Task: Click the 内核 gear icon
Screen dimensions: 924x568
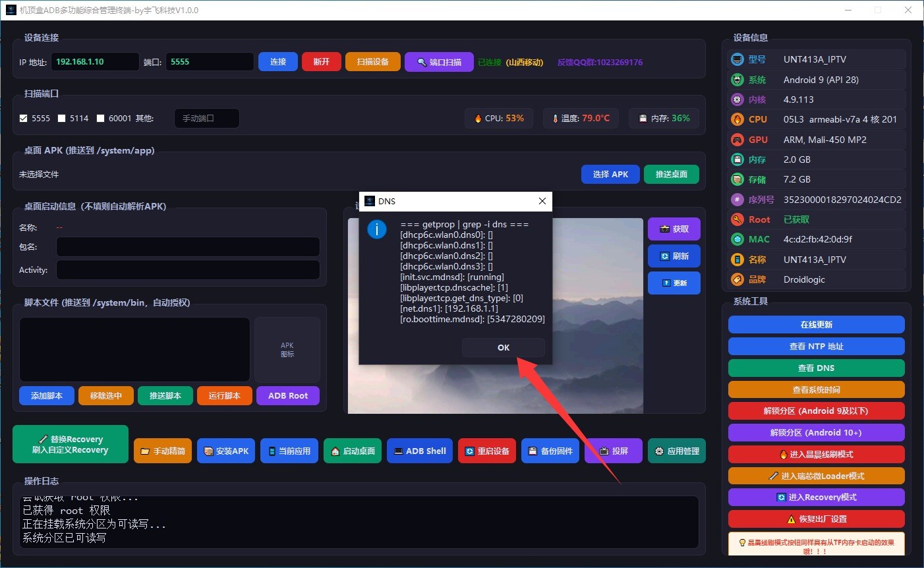Action: coord(737,99)
